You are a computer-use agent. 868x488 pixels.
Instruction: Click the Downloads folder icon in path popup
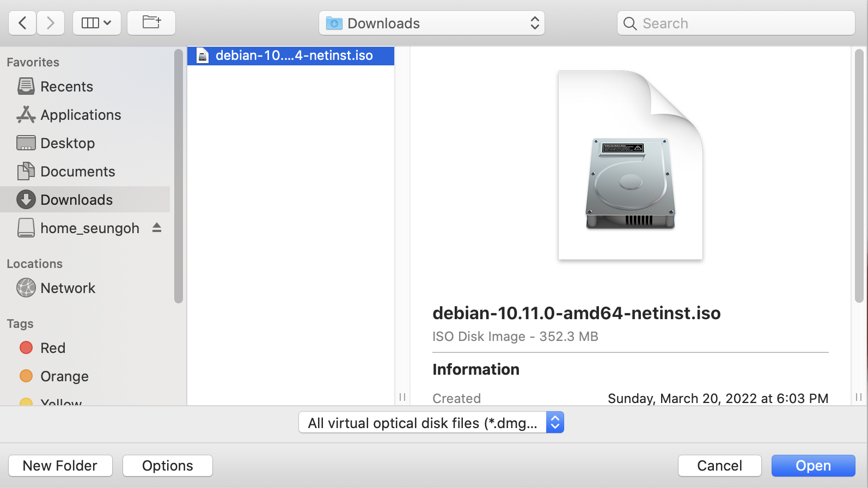pyautogui.click(x=334, y=23)
